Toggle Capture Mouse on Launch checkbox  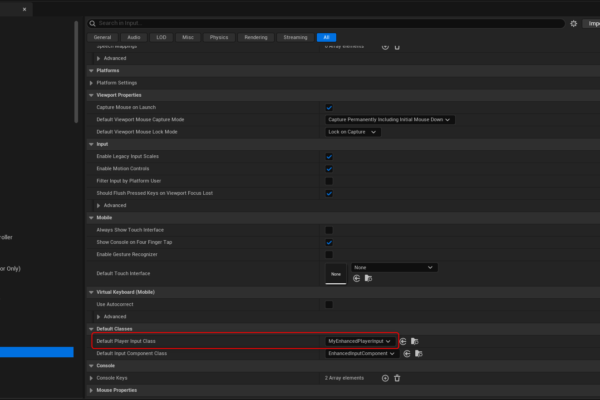(329, 108)
